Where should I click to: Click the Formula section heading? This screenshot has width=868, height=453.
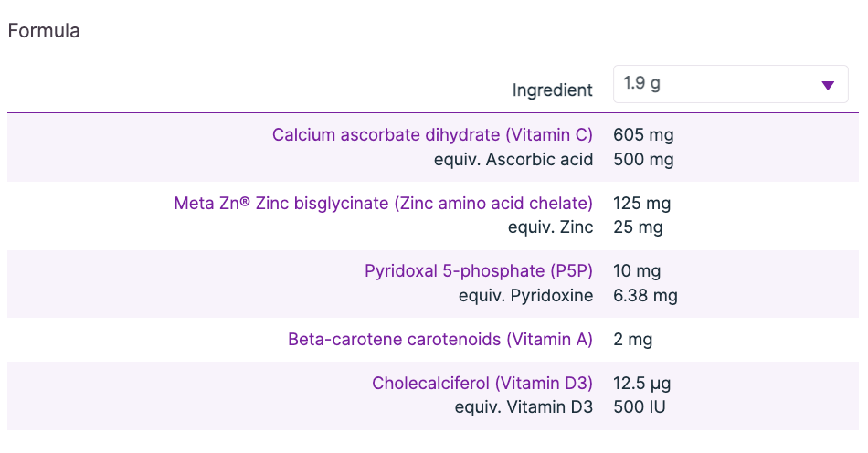(x=44, y=31)
